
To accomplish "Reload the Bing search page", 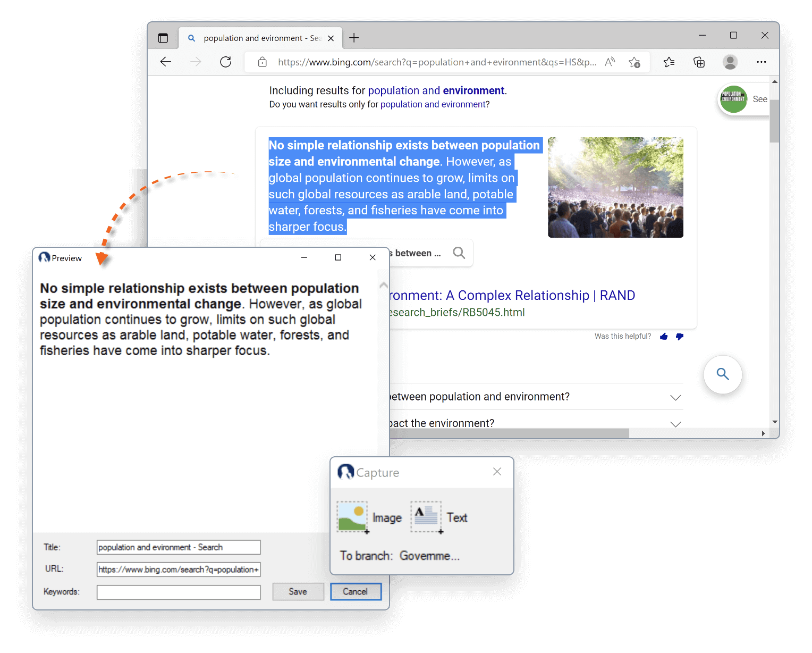I will [226, 62].
